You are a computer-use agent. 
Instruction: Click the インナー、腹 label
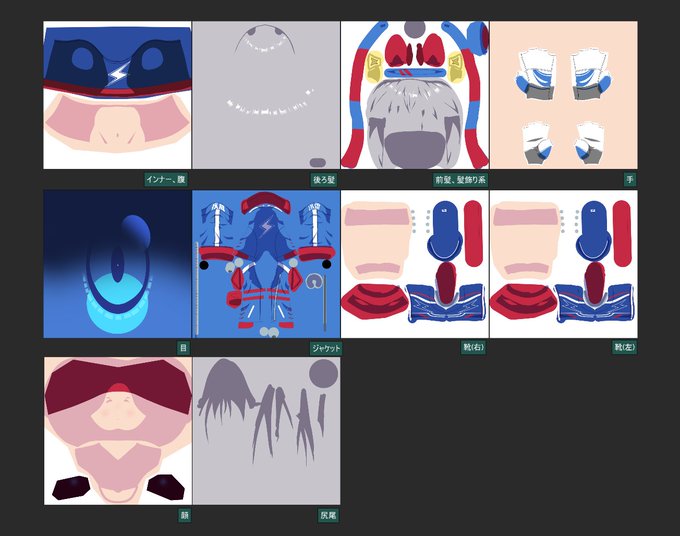166,179
